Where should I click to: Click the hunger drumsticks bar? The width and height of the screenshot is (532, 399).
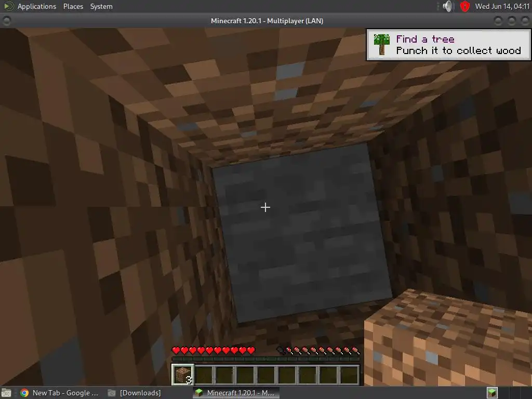[x=318, y=350]
